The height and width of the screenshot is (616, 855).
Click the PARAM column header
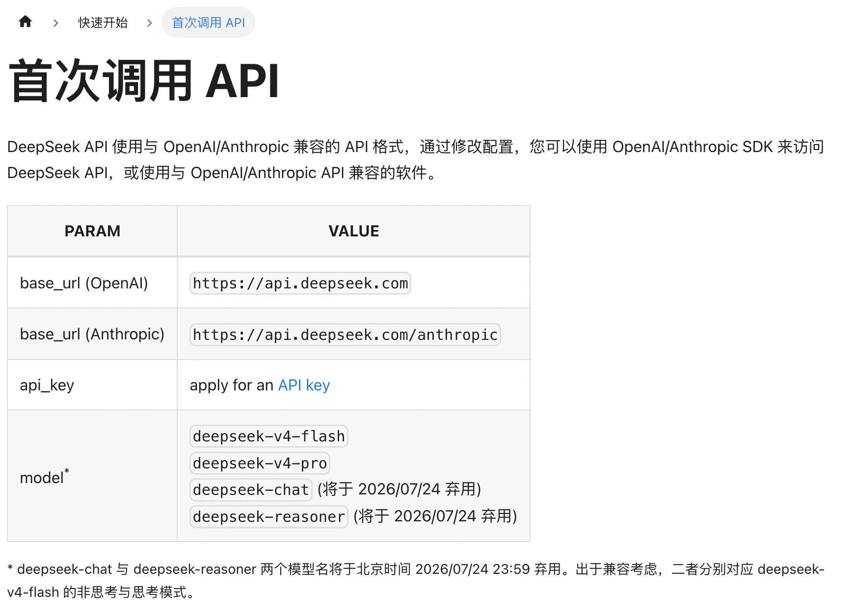point(92,231)
